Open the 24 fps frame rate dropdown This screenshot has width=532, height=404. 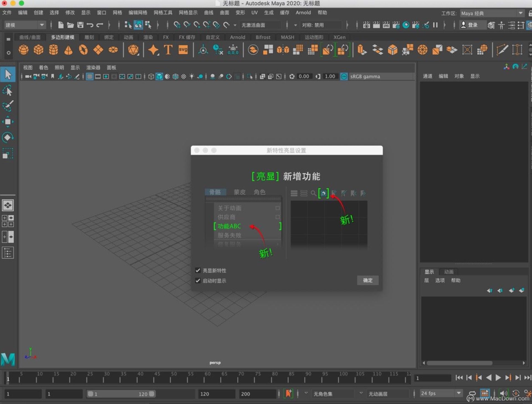[x=441, y=393]
